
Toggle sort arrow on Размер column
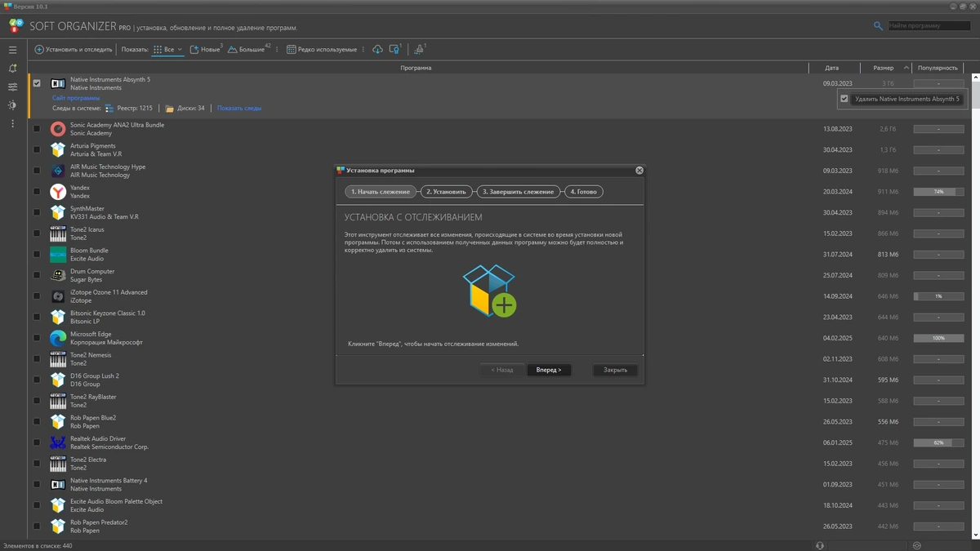click(x=906, y=68)
